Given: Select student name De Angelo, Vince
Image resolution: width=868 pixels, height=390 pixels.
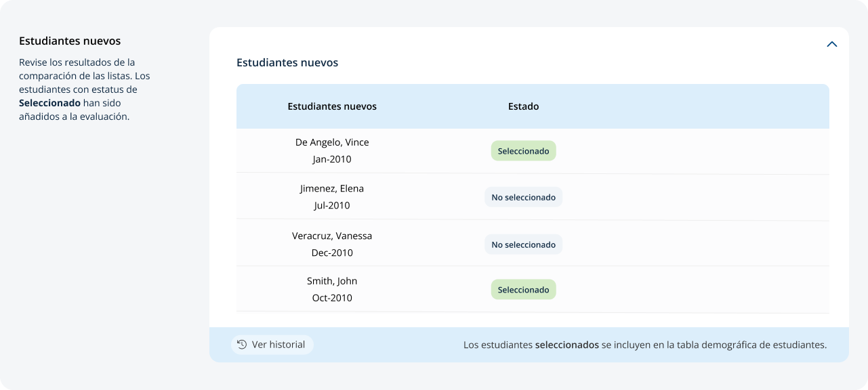Looking at the screenshot, I should pos(332,142).
